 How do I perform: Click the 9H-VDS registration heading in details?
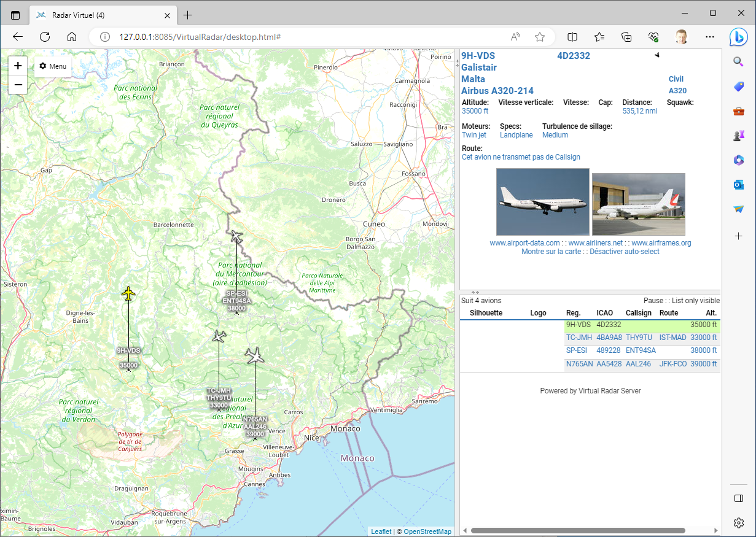[478, 56]
